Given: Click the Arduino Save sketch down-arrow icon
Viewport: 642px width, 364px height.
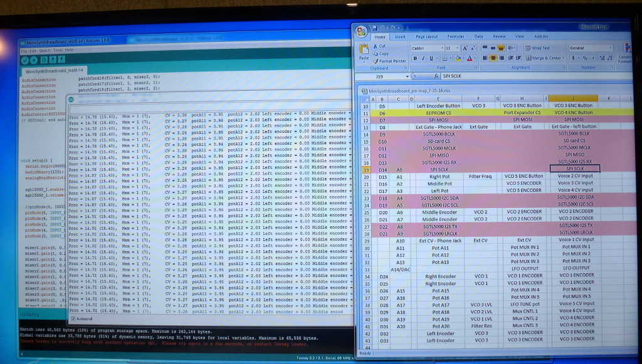Looking at the screenshot, I should [x=61, y=60].
